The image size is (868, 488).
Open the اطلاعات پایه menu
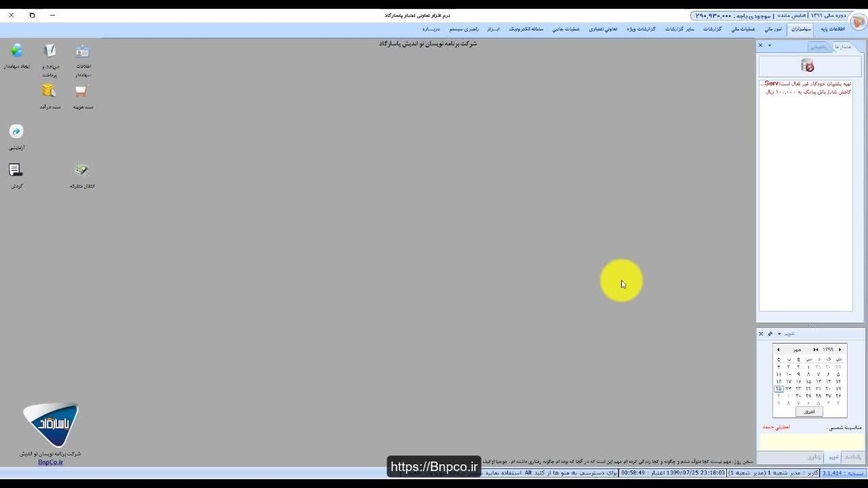(833, 29)
